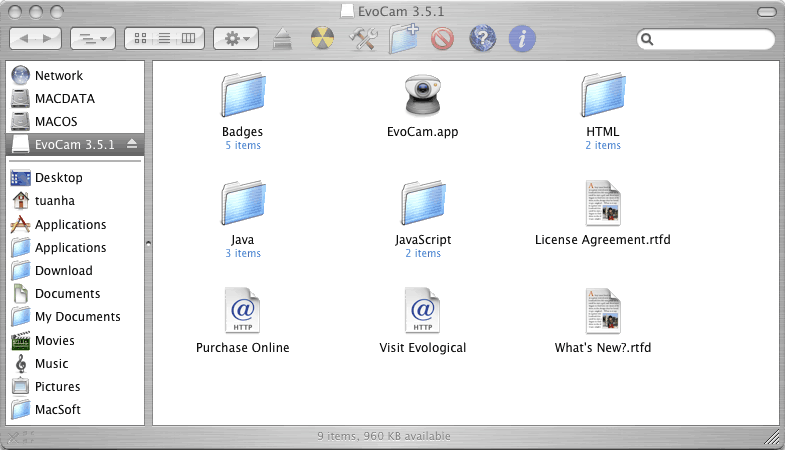Select the License Agreement.rtfd file icon
The height and width of the screenshot is (450, 785).
click(603, 203)
